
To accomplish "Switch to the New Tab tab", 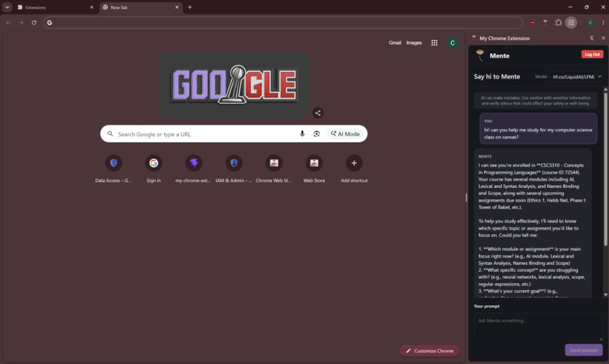I will tap(141, 8).
